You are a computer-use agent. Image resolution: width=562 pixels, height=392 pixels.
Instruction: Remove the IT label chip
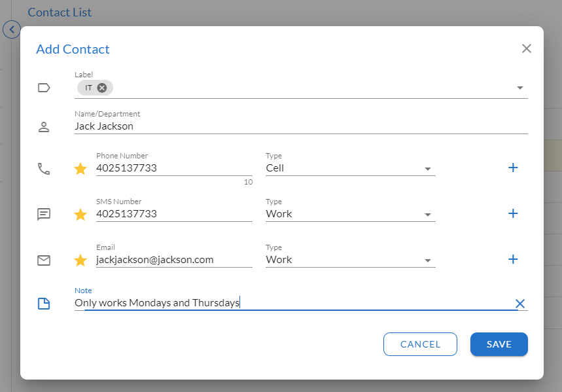(x=102, y=88)
